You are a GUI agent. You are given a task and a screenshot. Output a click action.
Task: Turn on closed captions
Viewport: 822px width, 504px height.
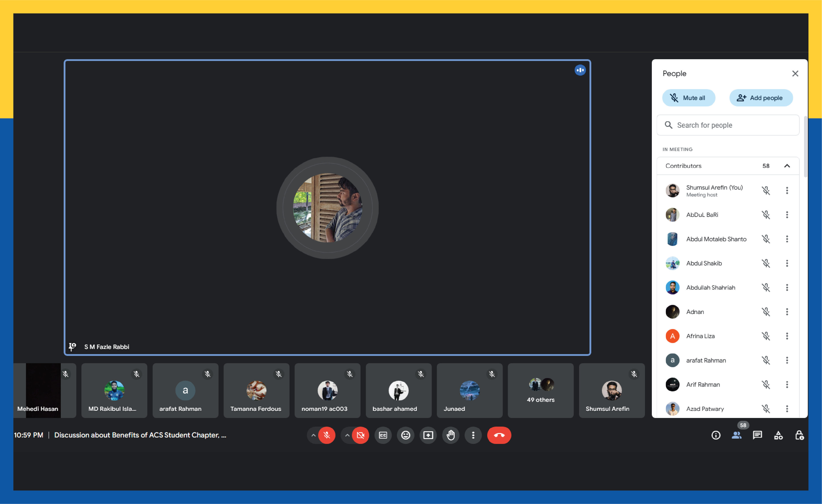coord(383,435)
